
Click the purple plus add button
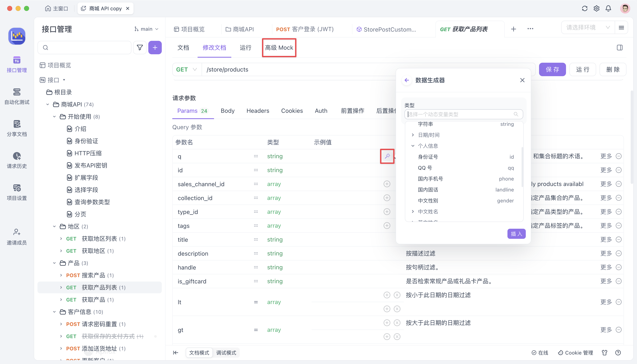click(155, 48)
